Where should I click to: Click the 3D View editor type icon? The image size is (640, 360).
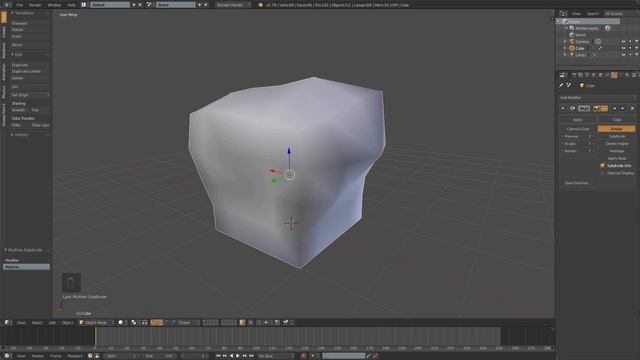pos(7,322)
